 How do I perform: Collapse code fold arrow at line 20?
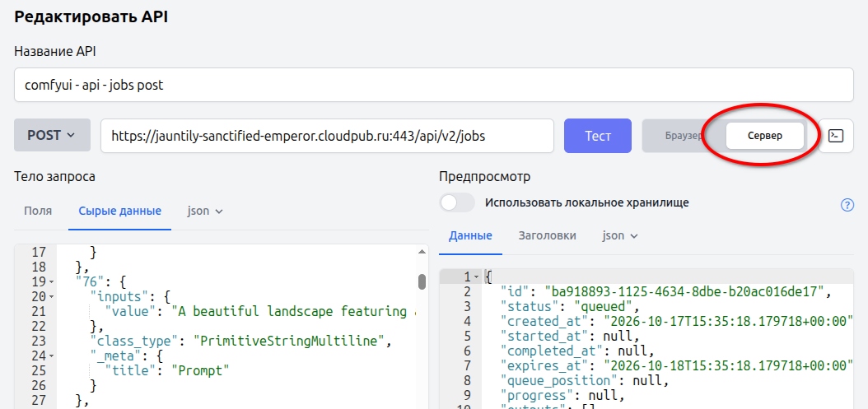coord(52,297)
